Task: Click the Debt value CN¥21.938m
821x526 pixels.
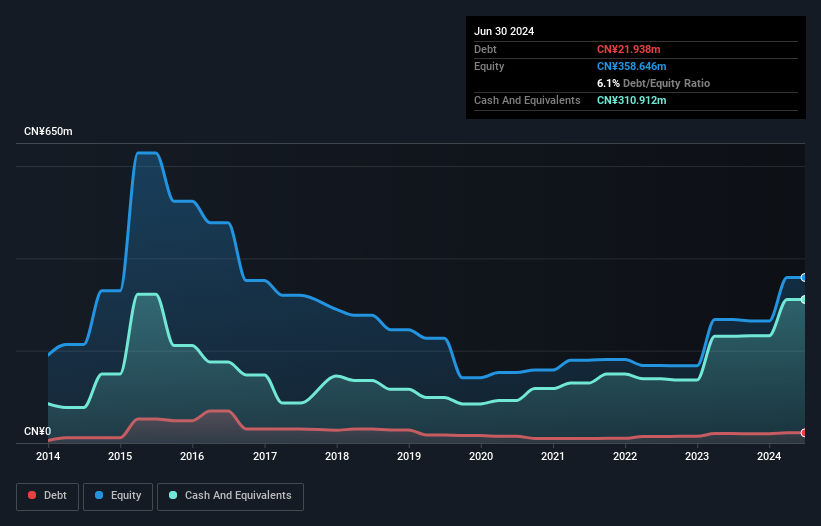Action: 628,49
